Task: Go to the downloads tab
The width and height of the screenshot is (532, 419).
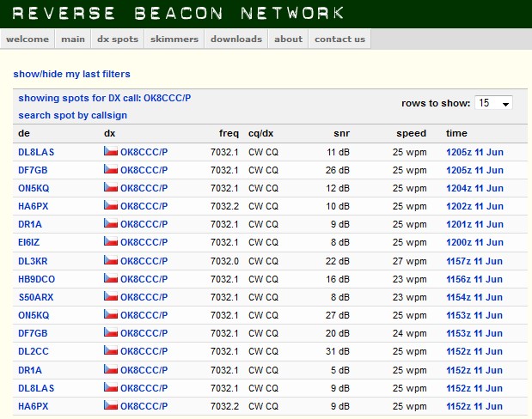Action: pyautogui.click(x=236, y=39)
